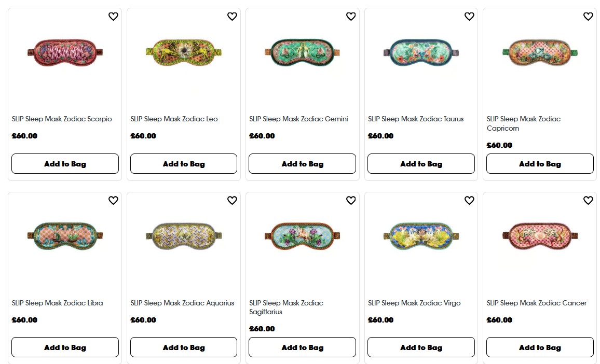Viewport: 600px width, 364px height.
Task: Favorite the Zodiac Libra sleep mask
Action: (x=113, y=200)
